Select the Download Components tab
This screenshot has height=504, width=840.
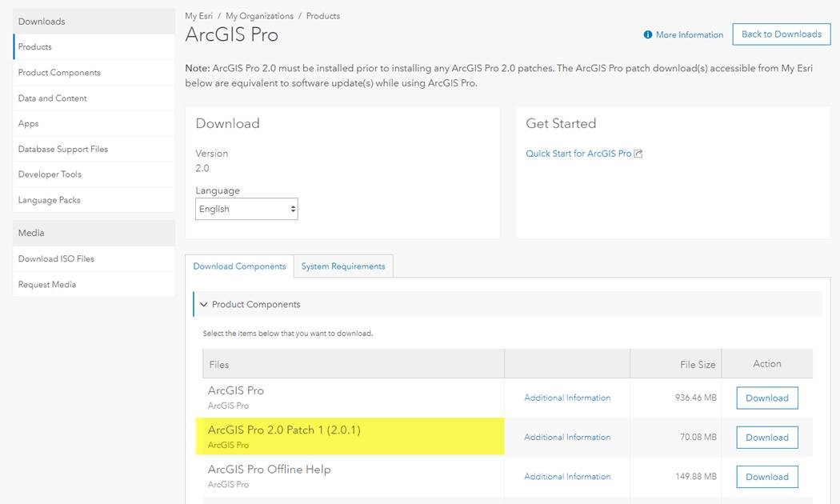point(239,266)
